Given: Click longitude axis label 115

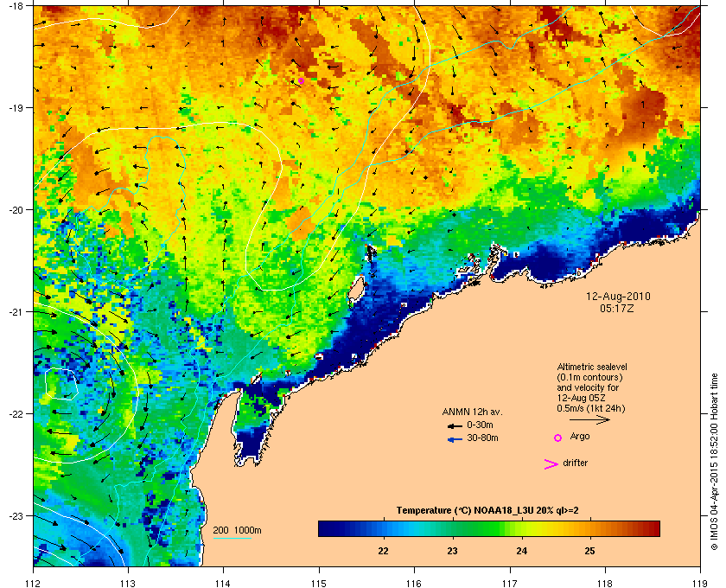Looking at the screenshot, I should click(x=319, y=584).
